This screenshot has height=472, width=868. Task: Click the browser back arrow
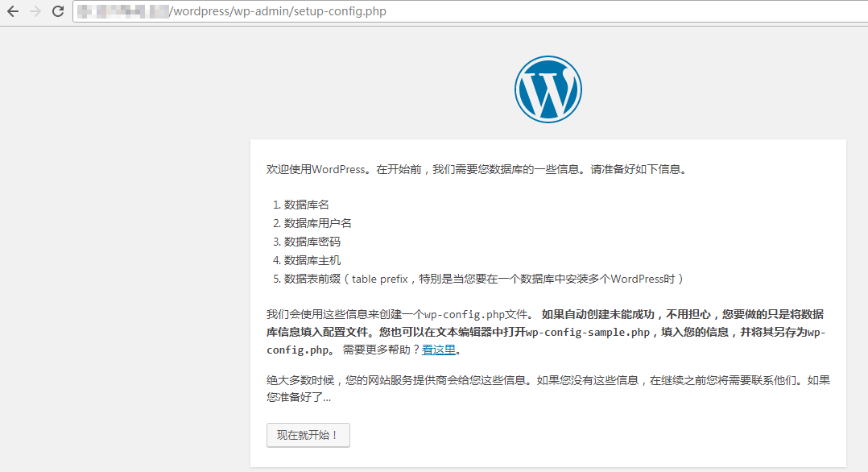13,11
